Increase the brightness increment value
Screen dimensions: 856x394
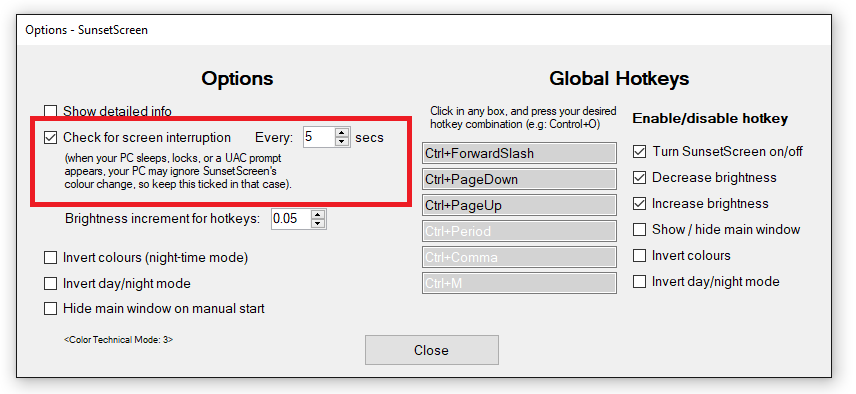(318, 214)
